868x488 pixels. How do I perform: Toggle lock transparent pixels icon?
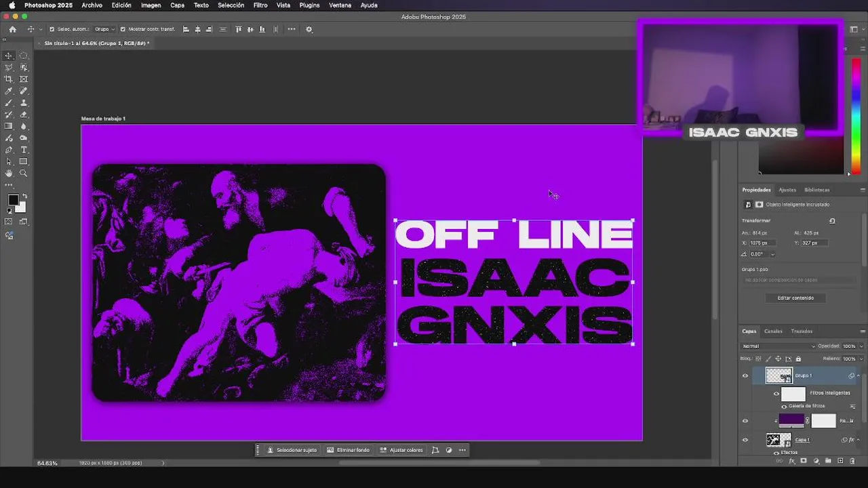point(759,359)
